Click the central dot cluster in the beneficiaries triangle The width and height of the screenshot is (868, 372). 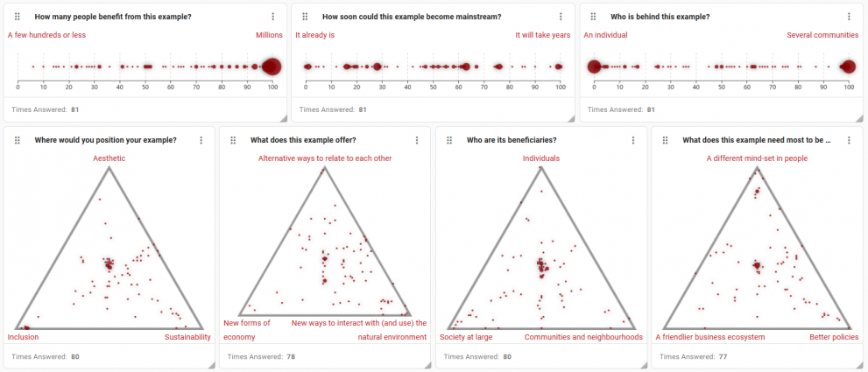pyautogui.click(x=541, y=266)
